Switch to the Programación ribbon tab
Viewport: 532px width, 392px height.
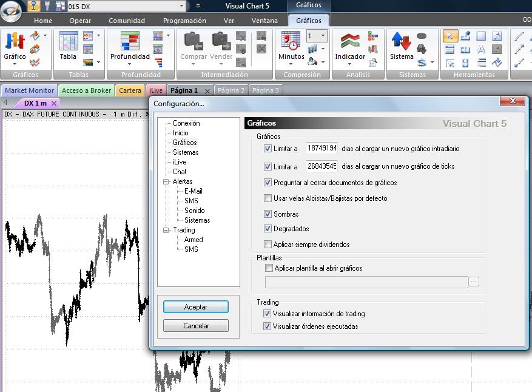(184, 21)
